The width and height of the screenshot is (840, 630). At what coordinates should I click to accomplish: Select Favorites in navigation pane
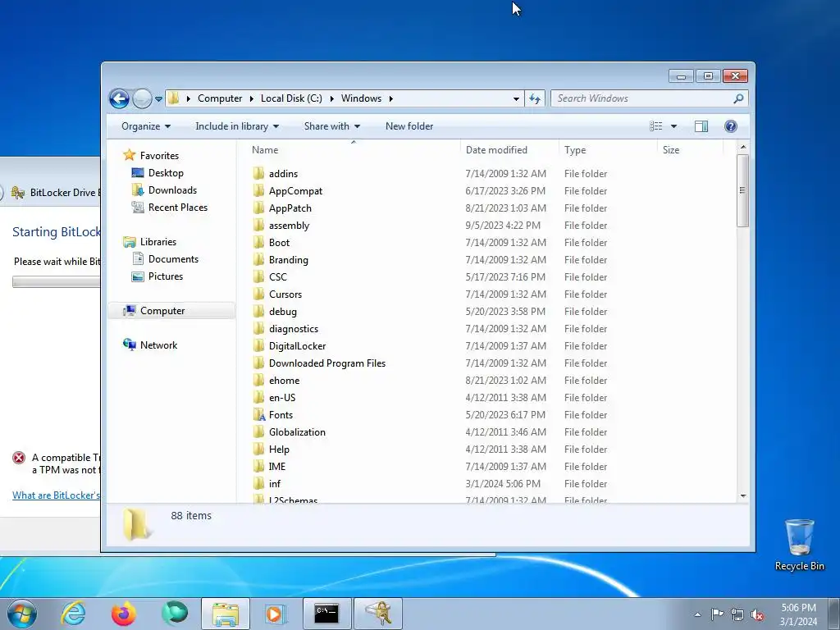pos(159,156)
